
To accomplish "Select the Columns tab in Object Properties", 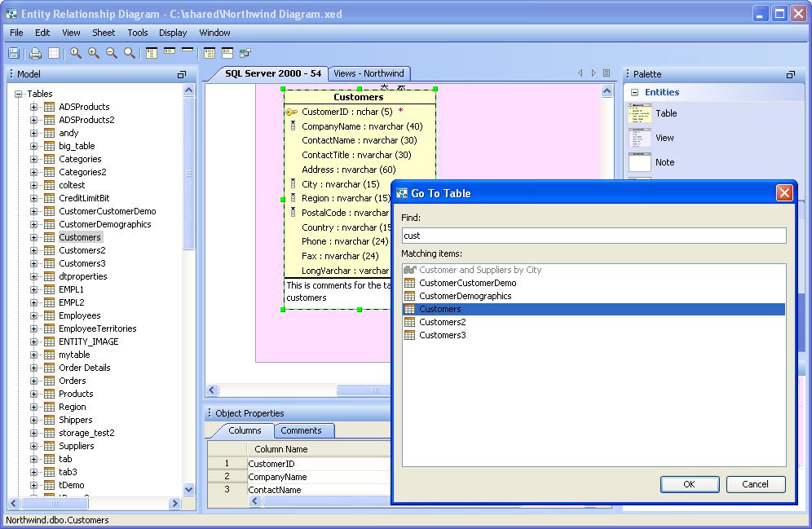I will (x=245, y=430).
